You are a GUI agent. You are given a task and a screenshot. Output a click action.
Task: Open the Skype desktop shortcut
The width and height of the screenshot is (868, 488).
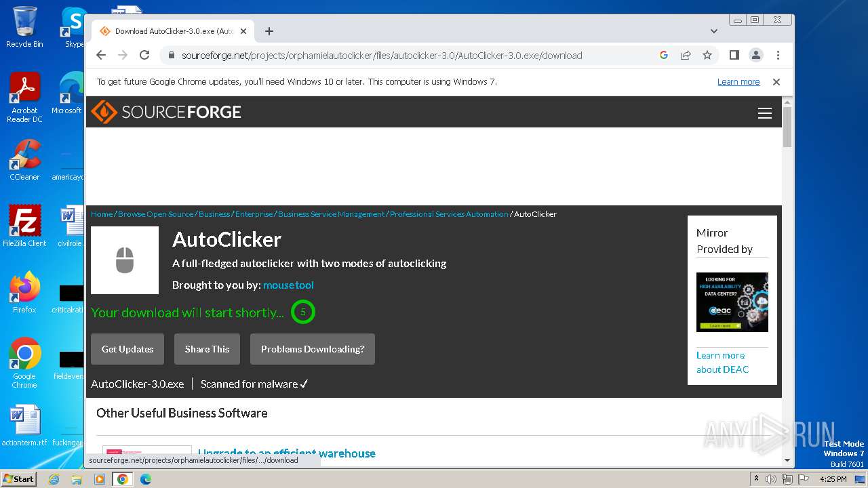[73, 27]
